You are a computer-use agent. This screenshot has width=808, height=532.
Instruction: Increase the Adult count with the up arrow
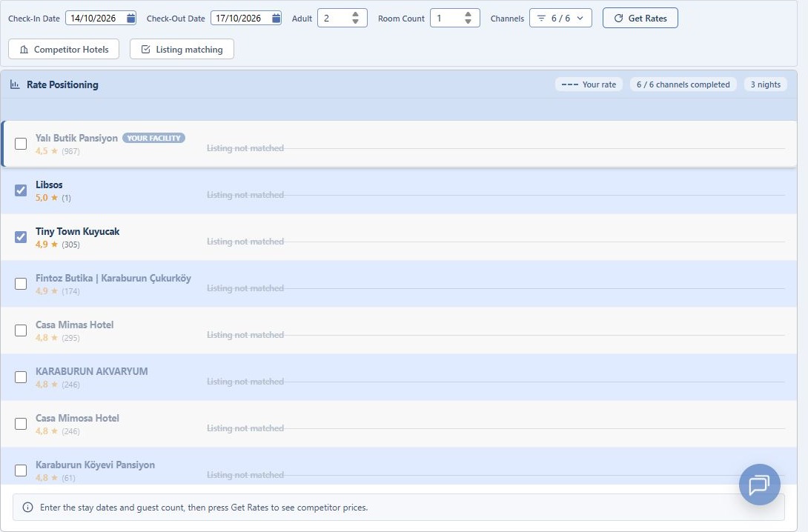point(355,14)
